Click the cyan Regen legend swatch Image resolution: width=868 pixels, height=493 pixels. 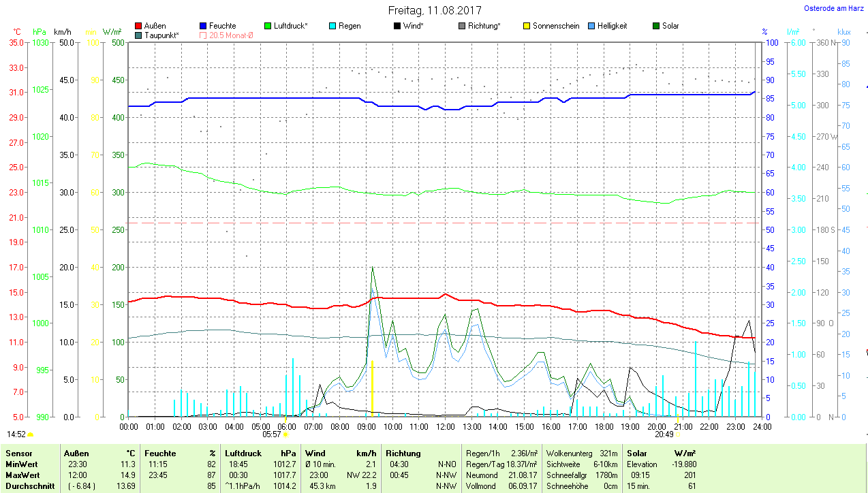[x=332, y=26]
